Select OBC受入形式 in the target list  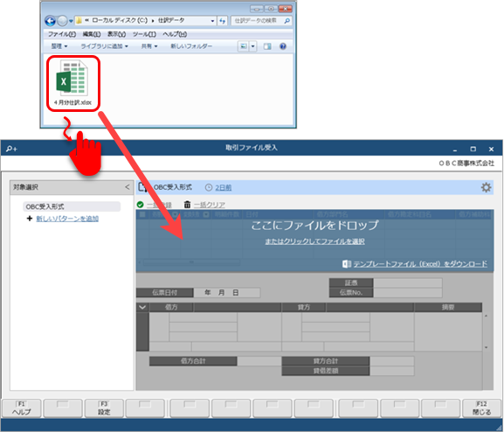72,206
